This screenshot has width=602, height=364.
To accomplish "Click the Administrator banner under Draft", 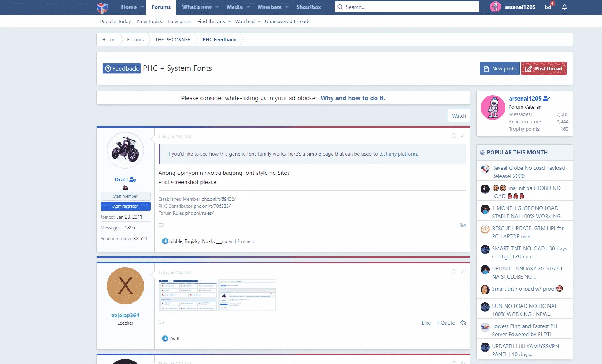I will 125,207.
